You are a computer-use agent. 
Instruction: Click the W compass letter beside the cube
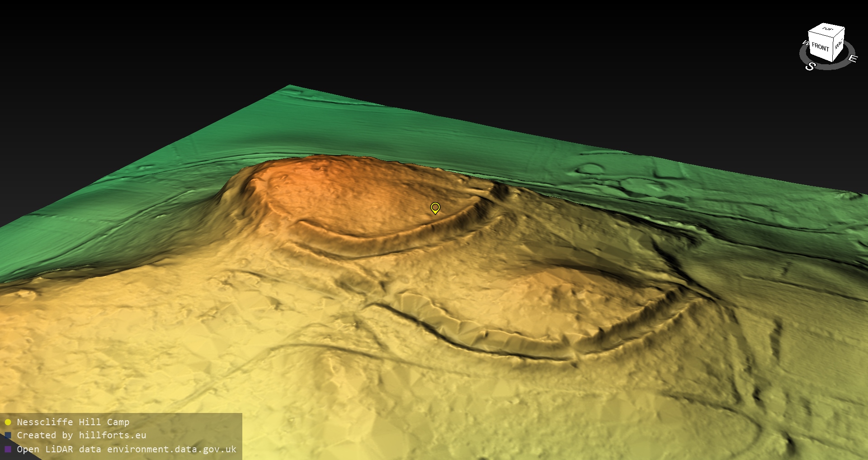pyautogui.click(x=805, y=43)
